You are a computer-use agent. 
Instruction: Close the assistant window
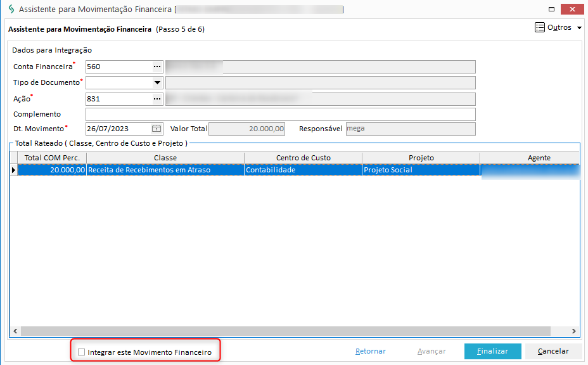[573, 10]
